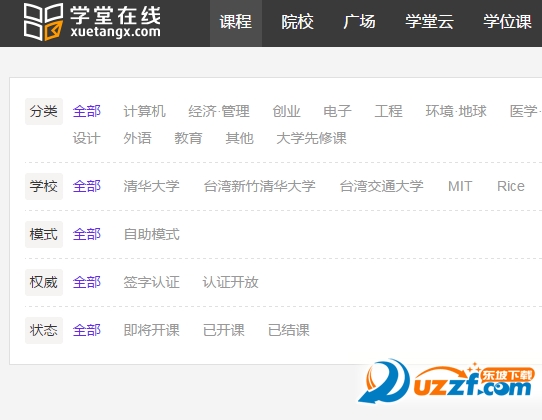542x420 pixels.
Task: Choose 签字认证 filter
Action: pyautogui.click(x=152, y=282)
